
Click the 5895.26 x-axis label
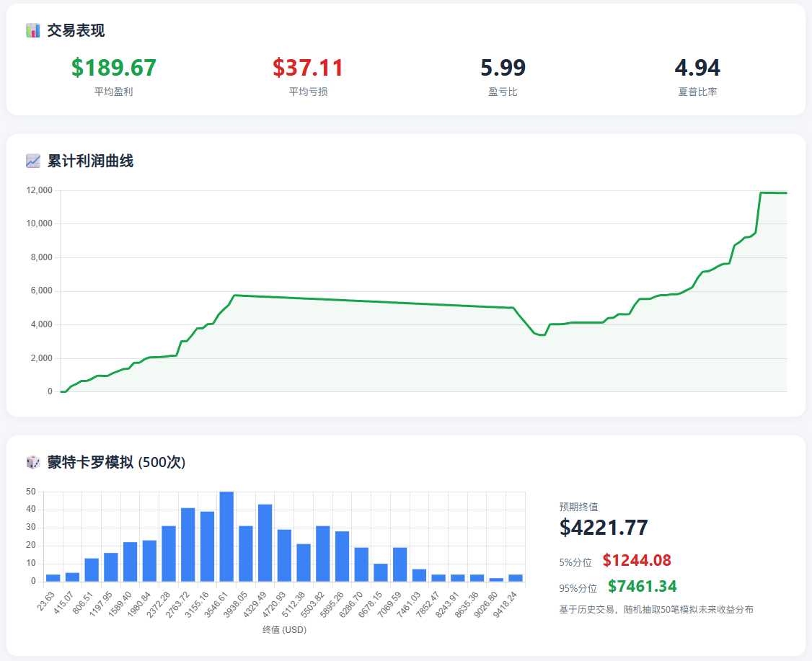(x=332, y=603)
